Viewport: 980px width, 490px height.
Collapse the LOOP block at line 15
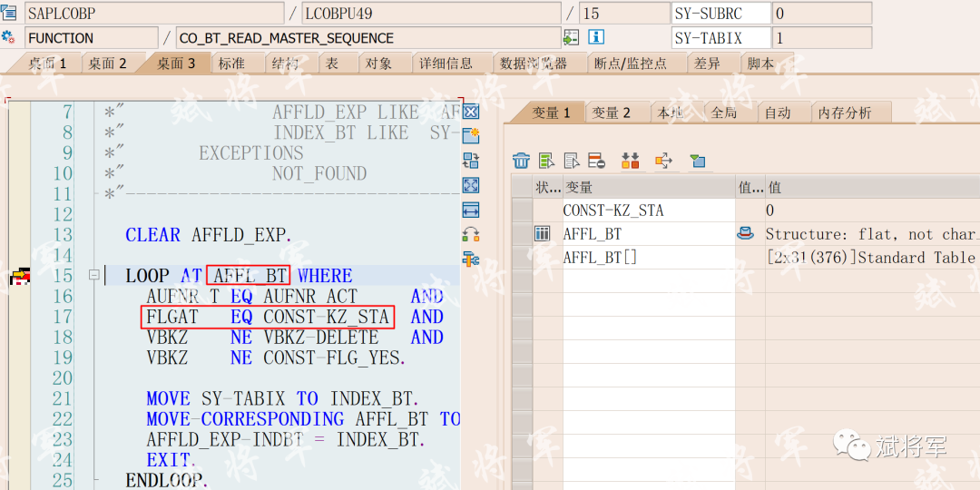(x=93, y=274)
